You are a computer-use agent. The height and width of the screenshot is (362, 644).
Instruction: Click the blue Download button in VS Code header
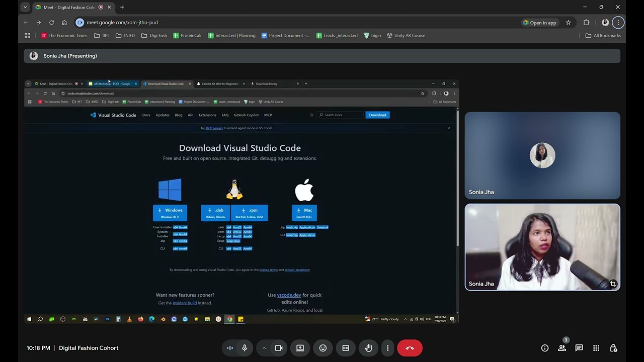pyautogui.click(x=377, y=115)
